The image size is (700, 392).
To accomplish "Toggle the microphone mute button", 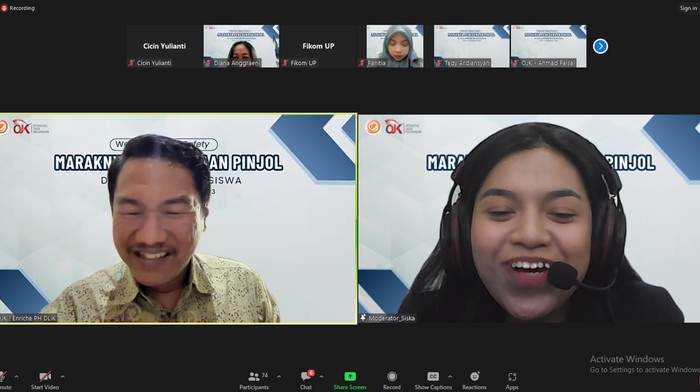I will click(4, 380).
